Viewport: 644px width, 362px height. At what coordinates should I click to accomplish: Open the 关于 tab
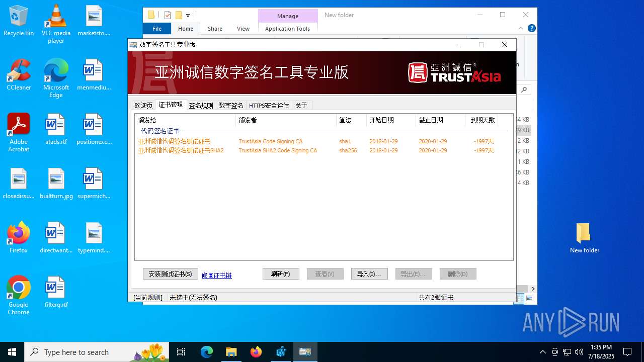pos(301,105)
